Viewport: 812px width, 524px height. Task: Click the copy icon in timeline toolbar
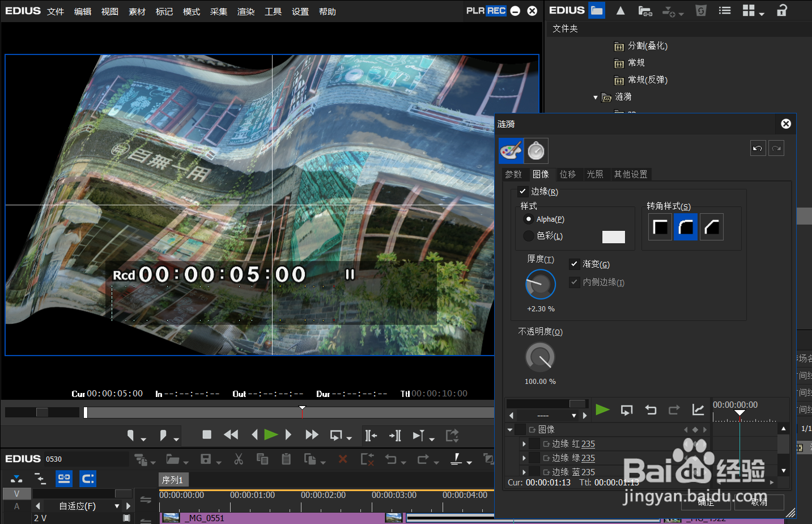pos(262,459)
